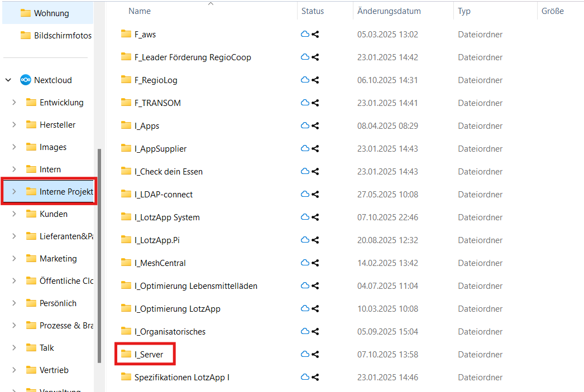Collapse the Nextcloud tree node
This screenshot has width=584, height=392.
tap(8, 80)
